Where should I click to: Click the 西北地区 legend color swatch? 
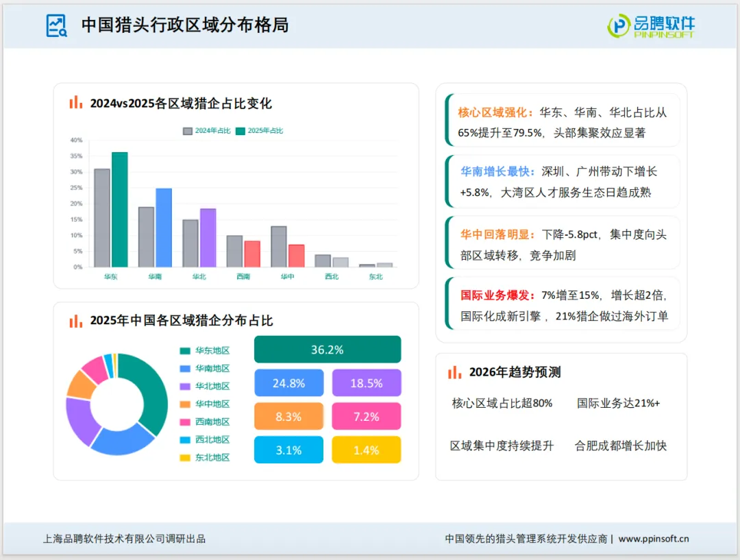coord(185,439)
